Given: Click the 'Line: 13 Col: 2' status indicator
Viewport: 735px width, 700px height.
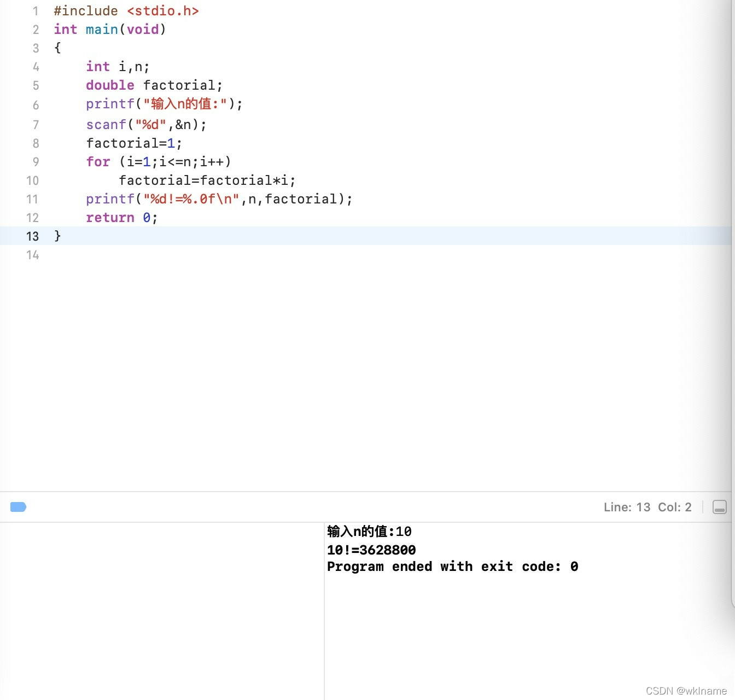Looking at the screenshot, I should coord(647,507).
